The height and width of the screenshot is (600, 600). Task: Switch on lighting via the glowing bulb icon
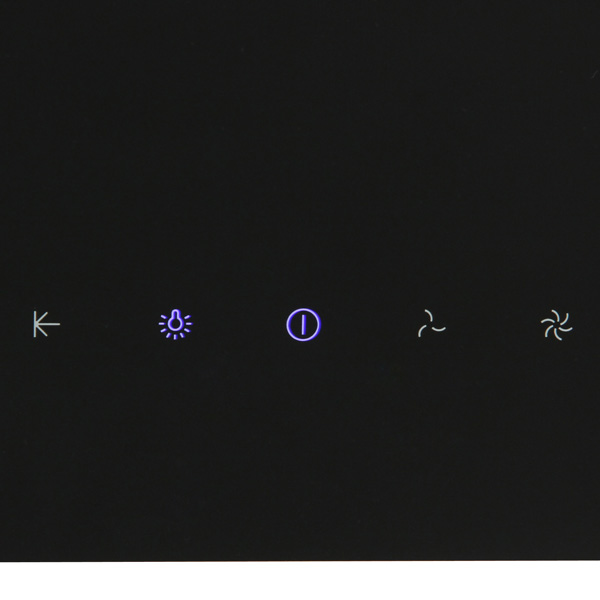(x=176, y=324)
